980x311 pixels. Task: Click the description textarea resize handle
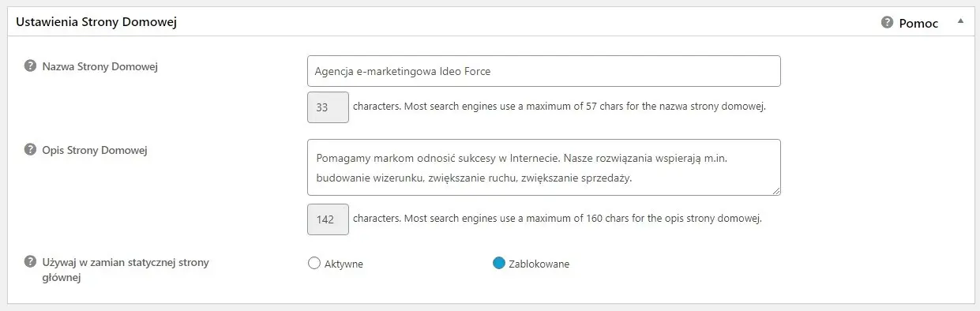pyautogui.click(x=775, y=190)
